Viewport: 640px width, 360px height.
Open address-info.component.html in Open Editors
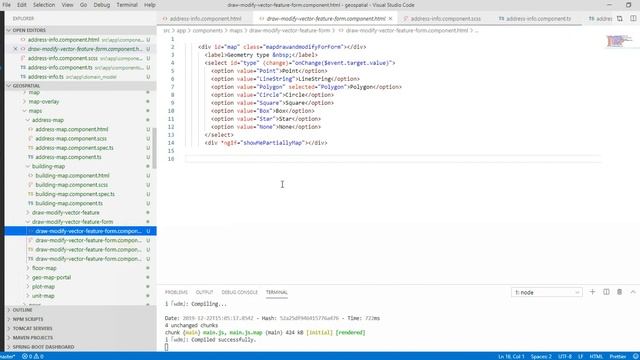(80, 40)
